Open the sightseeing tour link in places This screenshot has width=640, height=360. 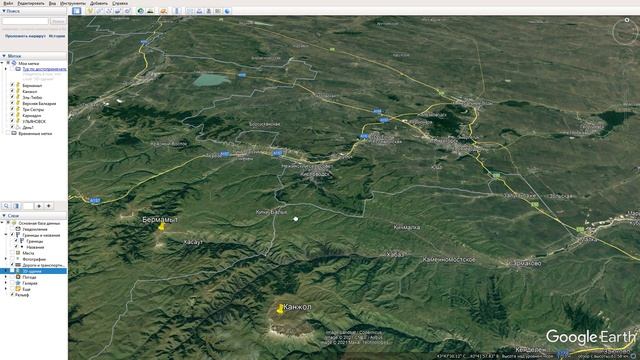point(44,69)
